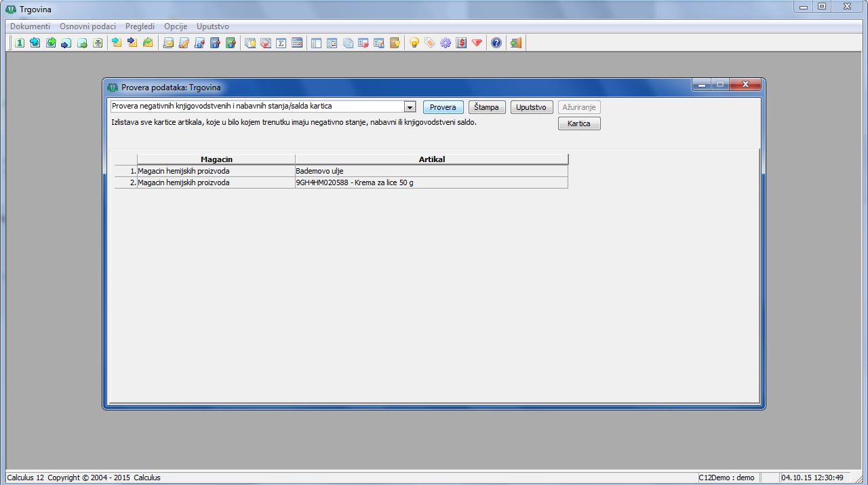Open the Pregledi menu
This screenshot has width=868, height=485.
coord(140,26)
